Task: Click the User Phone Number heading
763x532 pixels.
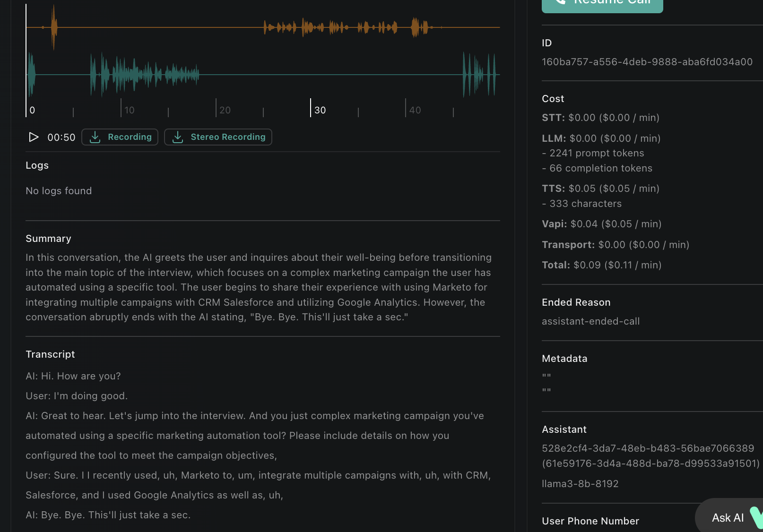Action: pyautogui.click(x=590, y=521)
